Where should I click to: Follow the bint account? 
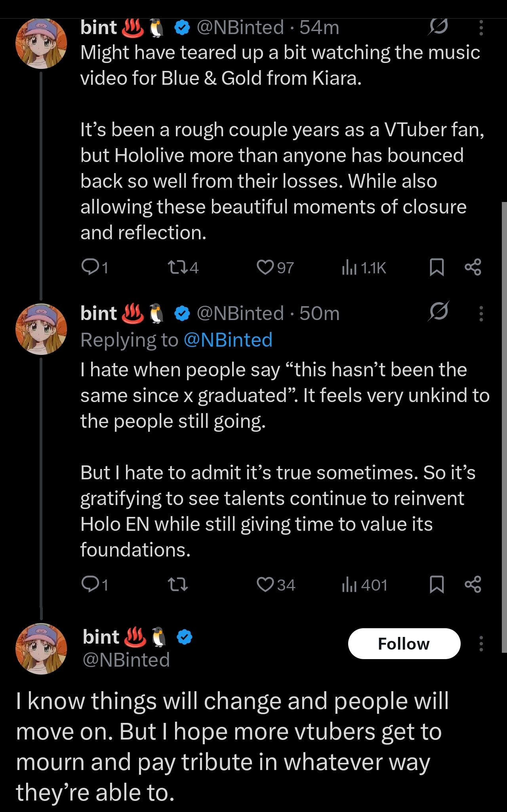(x=404, y=644)
